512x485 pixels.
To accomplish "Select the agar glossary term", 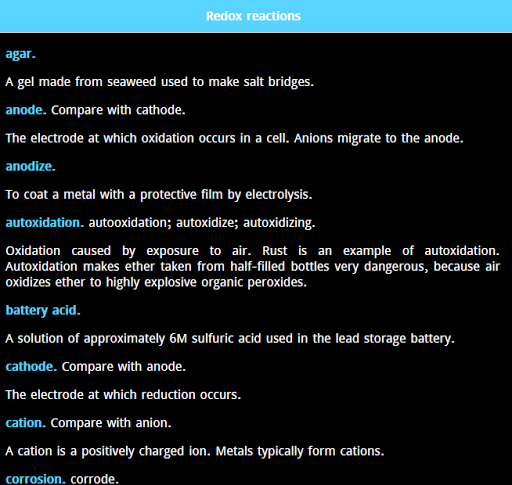I will pos(20,54).
